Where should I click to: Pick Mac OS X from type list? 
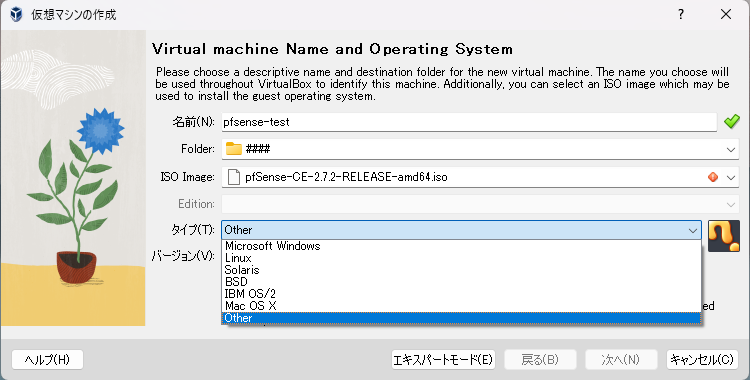pyautogui.click(x=461, y=306)
